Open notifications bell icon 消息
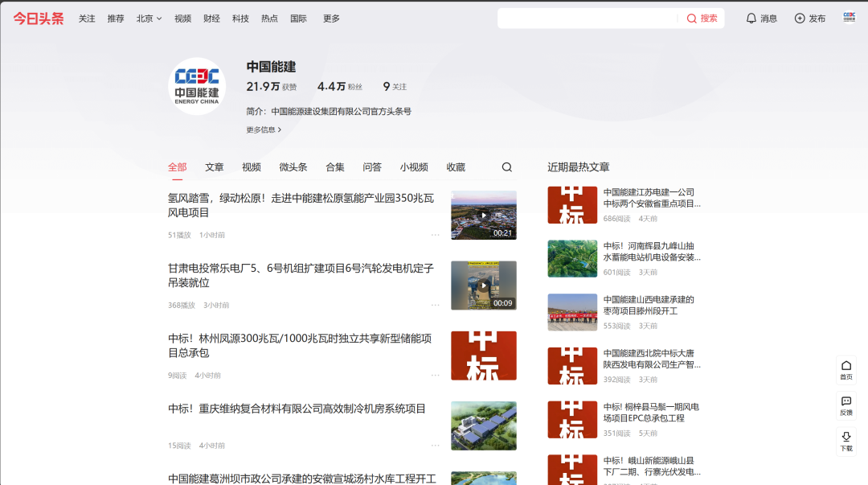Viewport: 868px width, 485px height. click(751, 18)
